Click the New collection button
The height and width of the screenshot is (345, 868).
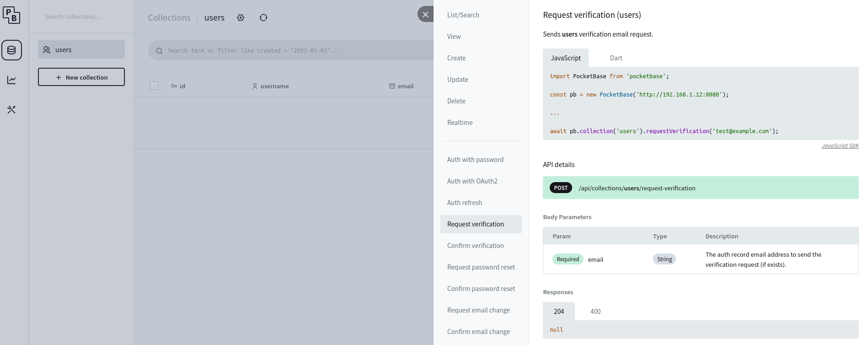(81, 77)
